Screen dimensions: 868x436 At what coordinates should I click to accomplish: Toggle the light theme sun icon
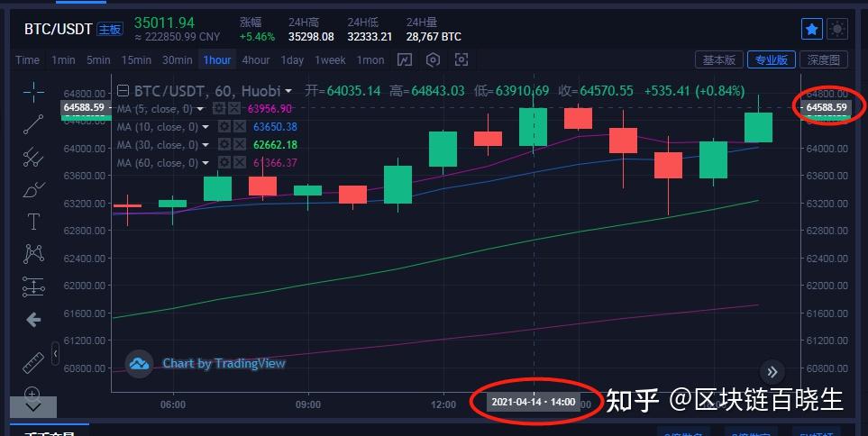click(x=837, y=29)
